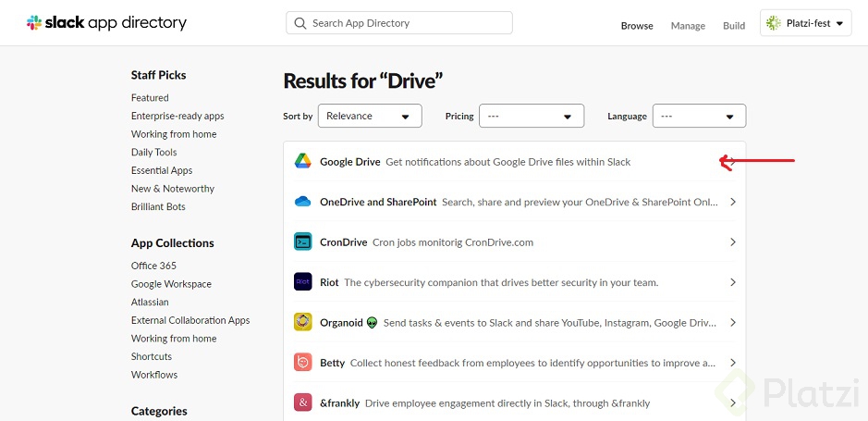Click the CronDrive terminal icon
Image resolution: width=868 pixels, height=421 pixels.
[303, 241]
